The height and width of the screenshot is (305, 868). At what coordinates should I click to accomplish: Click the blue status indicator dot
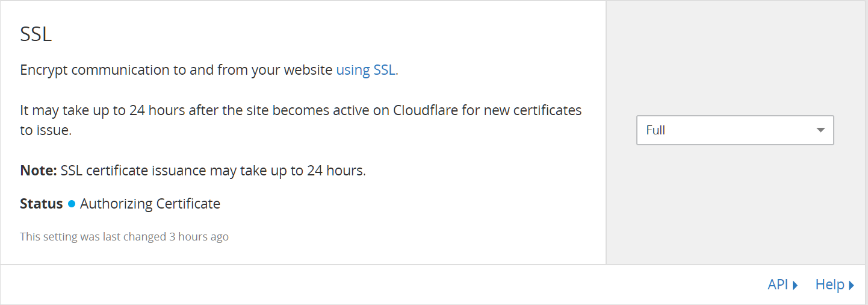[x=72, y=204]
